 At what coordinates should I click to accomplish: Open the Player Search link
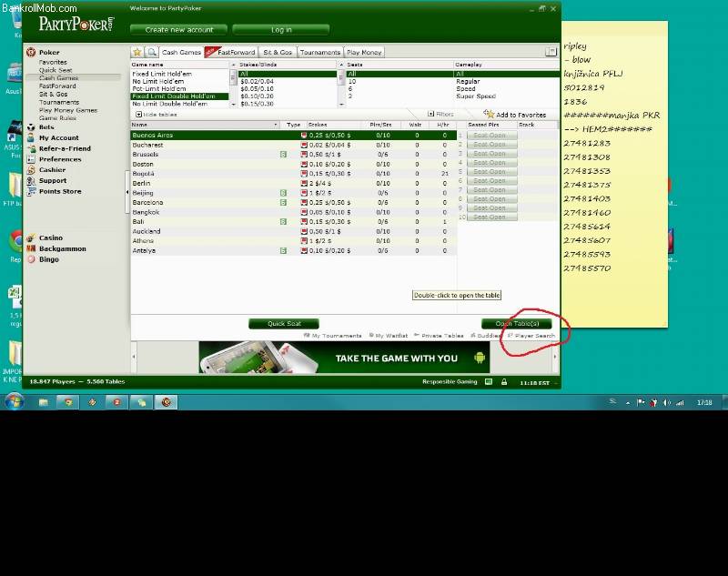pyautogui.click(x=531, y=336)
